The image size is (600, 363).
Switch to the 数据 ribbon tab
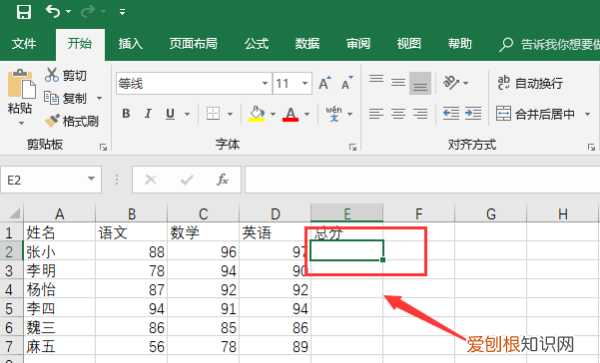[x=307, y=44]
